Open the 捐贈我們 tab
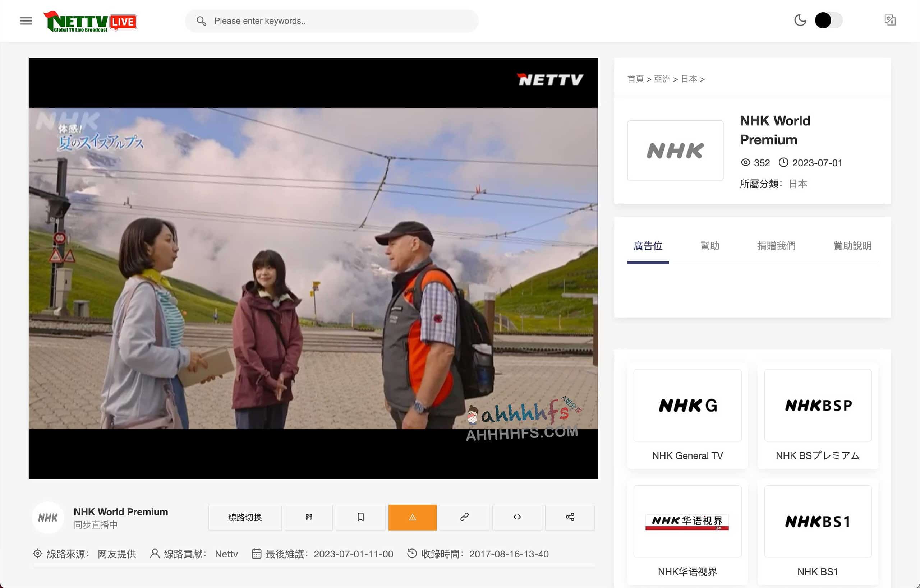The image size is (920, 588). (776, 246)
